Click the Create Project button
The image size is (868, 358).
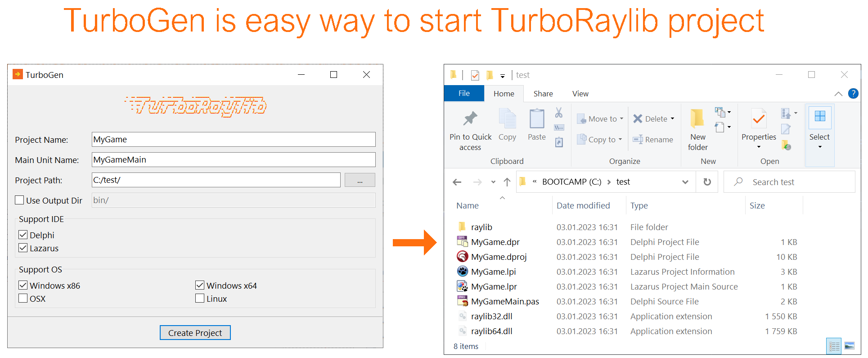coord(195,333)
